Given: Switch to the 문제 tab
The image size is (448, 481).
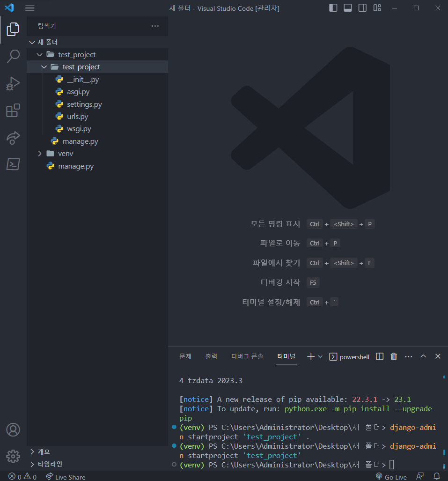Looking at the screenshot, I should point(185,356).
